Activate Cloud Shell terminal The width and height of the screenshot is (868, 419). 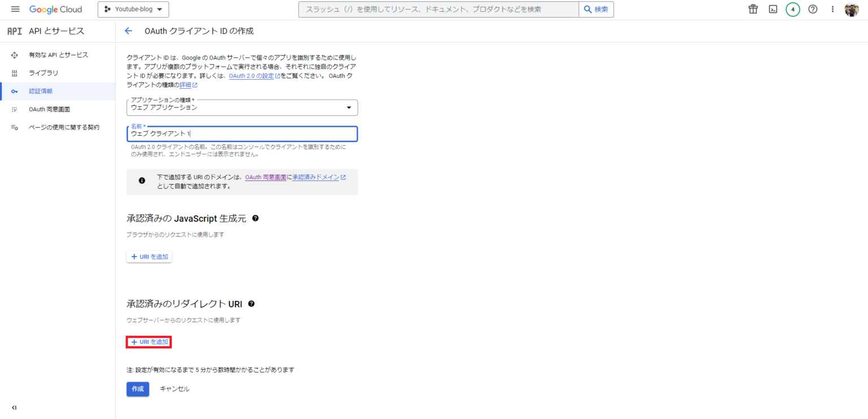tap(772, 9)
